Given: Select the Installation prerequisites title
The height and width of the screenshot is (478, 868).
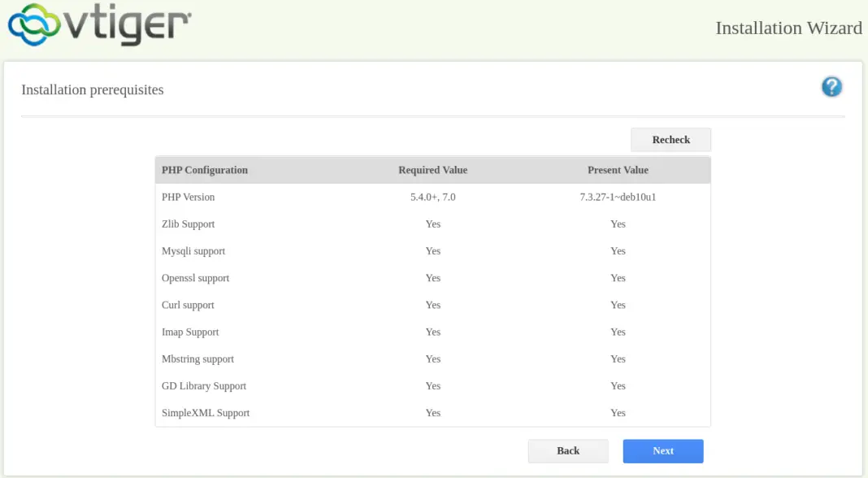Looking at the screenshot, I should [92, 89].
